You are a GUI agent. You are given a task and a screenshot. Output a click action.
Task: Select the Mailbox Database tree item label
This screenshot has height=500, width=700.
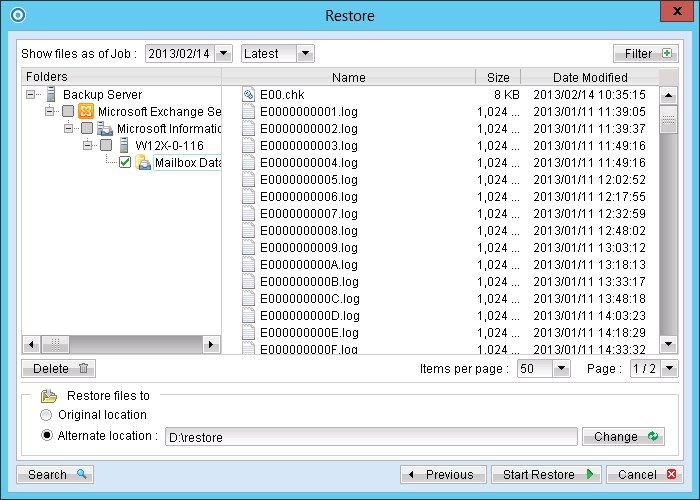(188, 162)
